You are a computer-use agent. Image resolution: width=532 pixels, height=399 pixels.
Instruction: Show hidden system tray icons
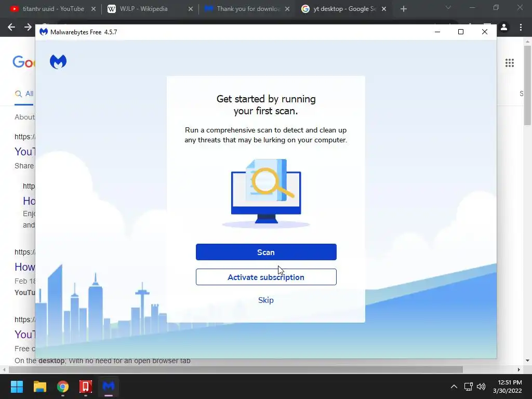coord(454,387)
